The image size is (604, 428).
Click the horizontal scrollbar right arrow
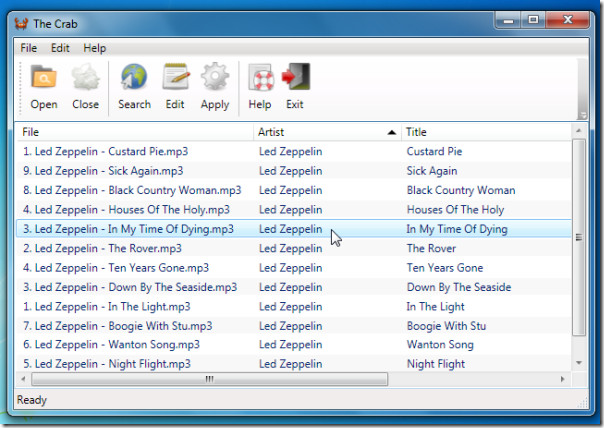click(562, 379)
